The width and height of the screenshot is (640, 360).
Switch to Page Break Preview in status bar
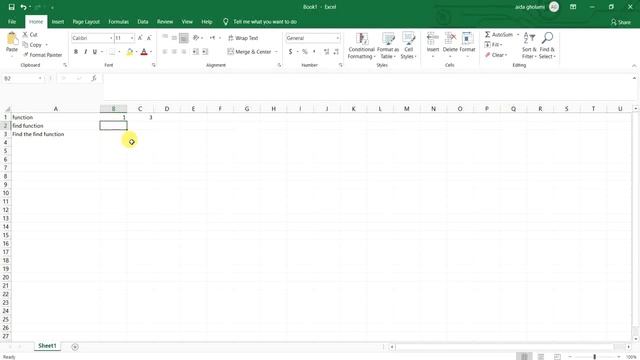[x=557, y=357]
